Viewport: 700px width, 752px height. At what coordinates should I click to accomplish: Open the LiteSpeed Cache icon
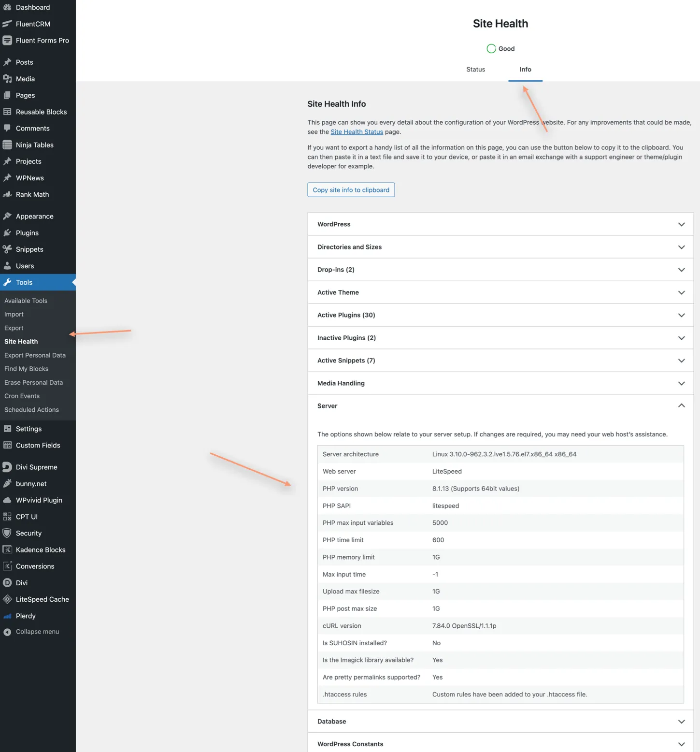point(7,599)
